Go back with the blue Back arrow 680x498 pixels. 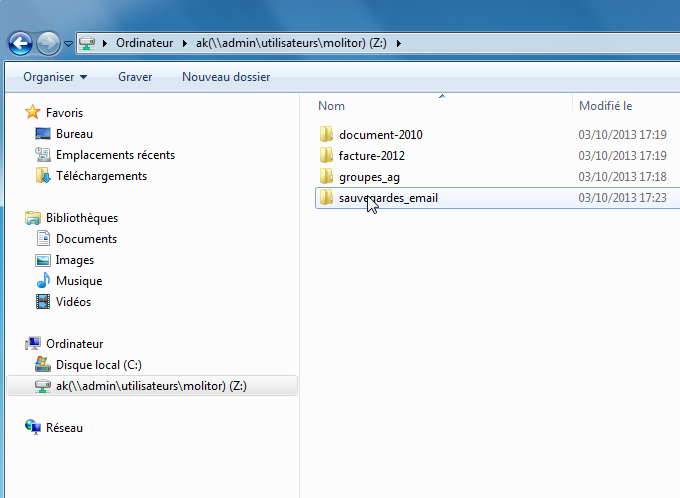[x=20, y=43]
